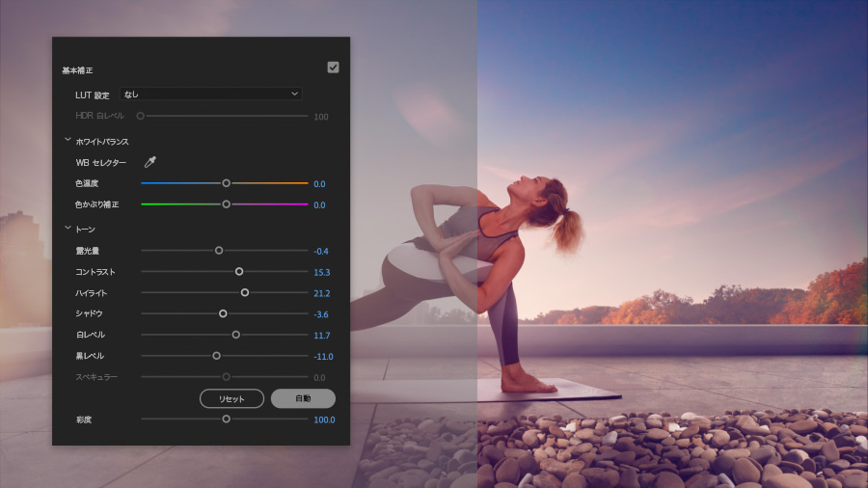The height and width of the screenshot is (488, 868).
Task: Click the スペキュラー value 0.0
Action: pyautogui.click(x=319, y=377)
